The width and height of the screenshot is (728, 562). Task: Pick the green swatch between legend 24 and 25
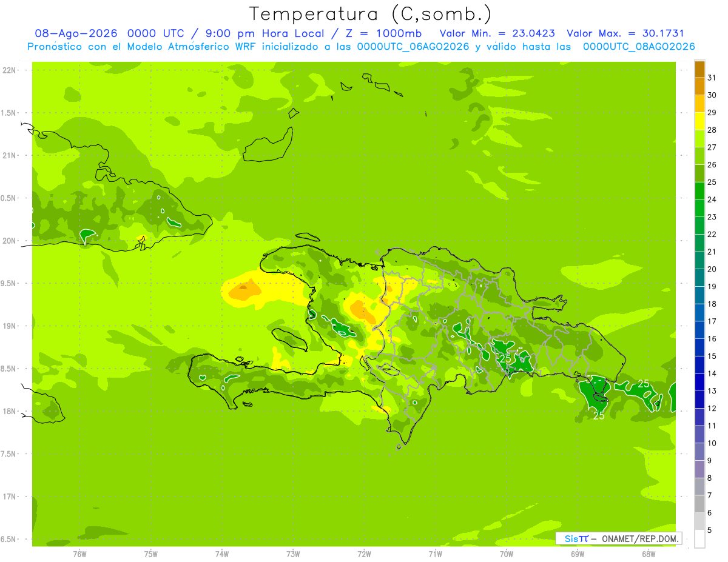tap(699, 190)
